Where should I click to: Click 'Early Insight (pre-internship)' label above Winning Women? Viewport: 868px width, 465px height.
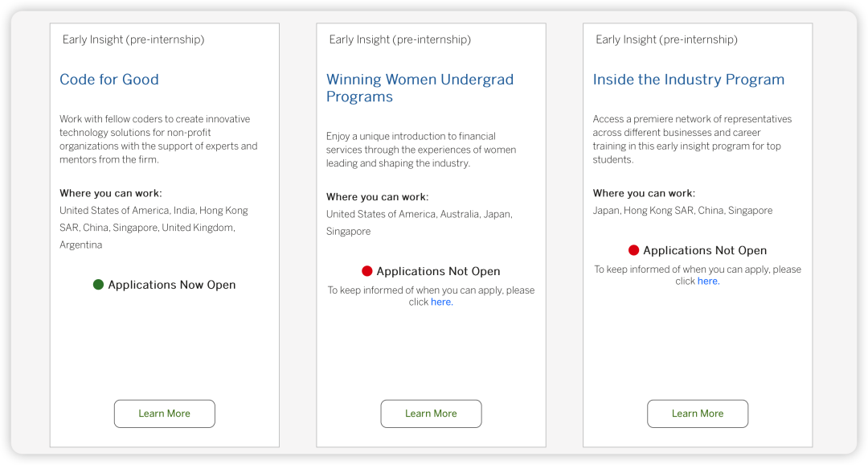tap(399, 39)
